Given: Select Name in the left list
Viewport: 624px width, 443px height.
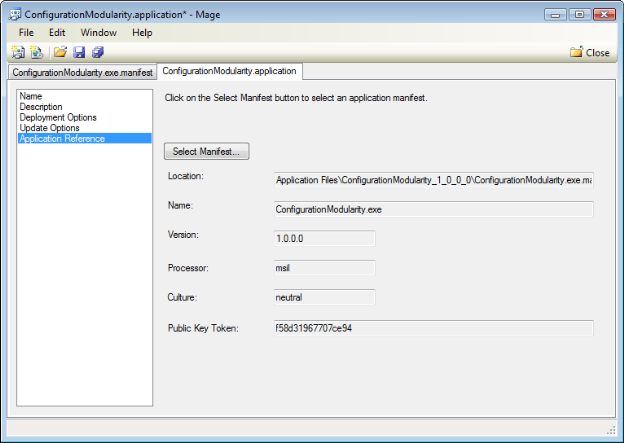Looking at the screenshot, I should 84,96.
